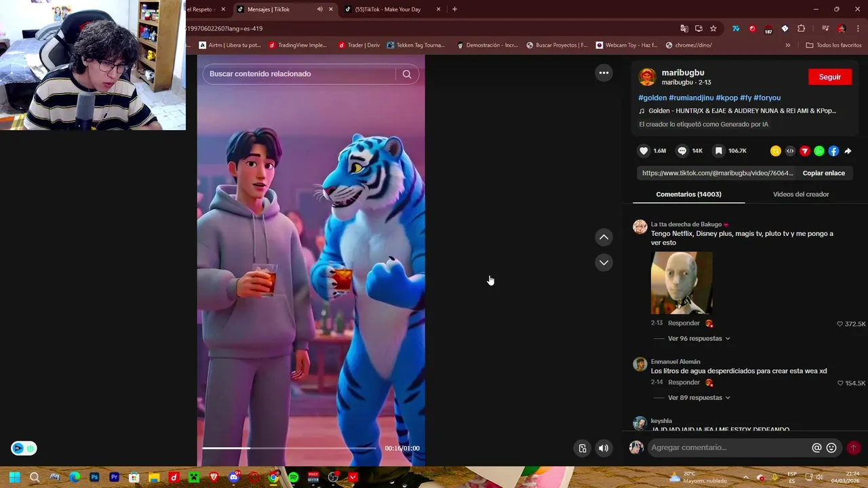Bookmark the page with the star icon
The width and height of the screenshot is (868, 488).
tap(713, 28)
